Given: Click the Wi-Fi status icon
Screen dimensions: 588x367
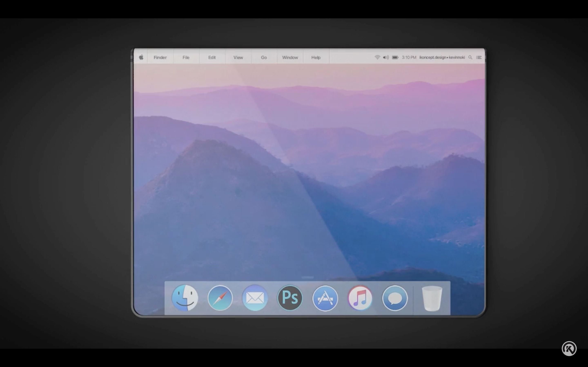Looking at the screenshot, I should [377, 57].
